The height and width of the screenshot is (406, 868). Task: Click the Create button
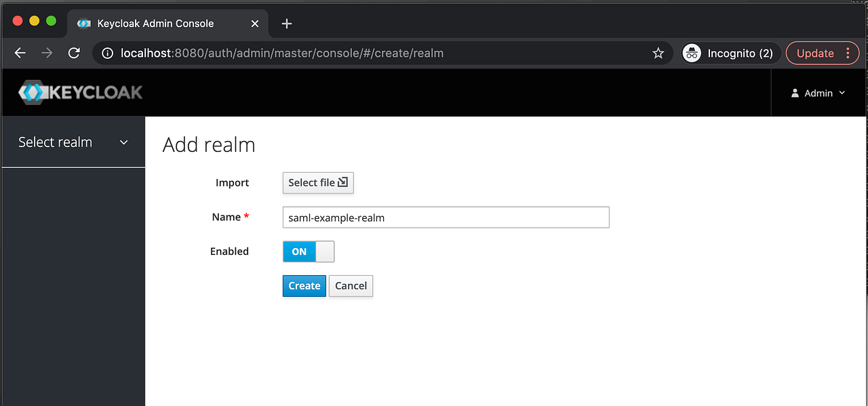(304, 285)
